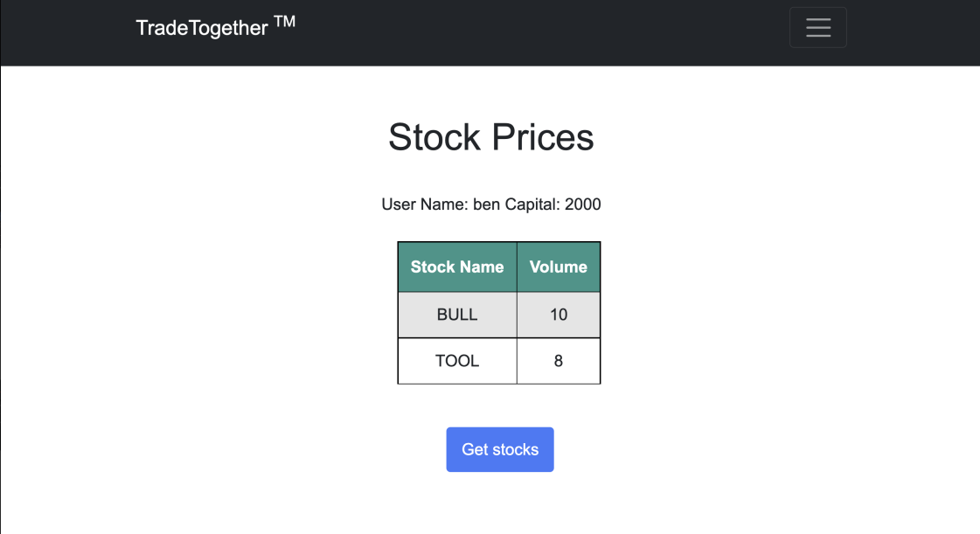Click the User Name ben text
Image resolution: width=980 pixels, height=534 pixels.
click(x=441, y=205)
